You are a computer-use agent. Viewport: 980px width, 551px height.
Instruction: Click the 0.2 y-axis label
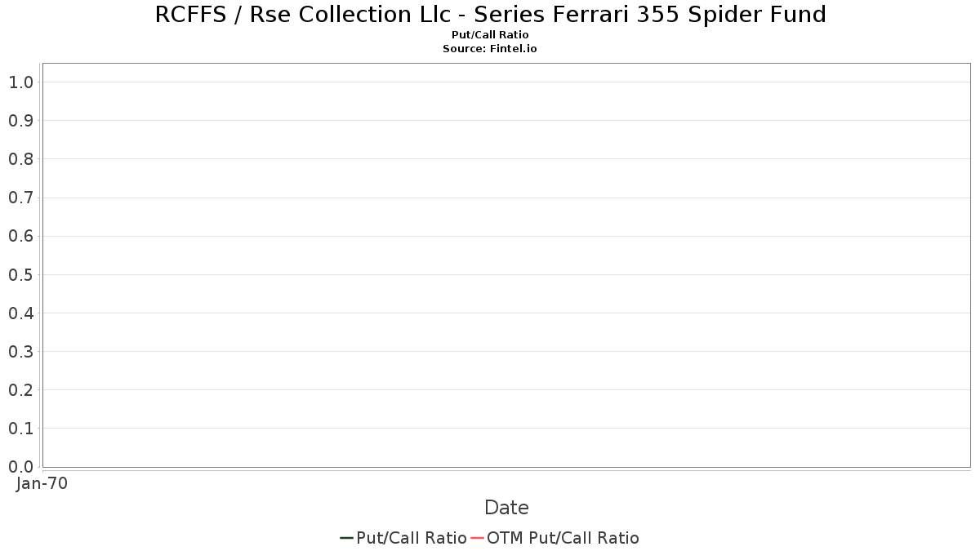pyautogui.click(x=20, y=390)
